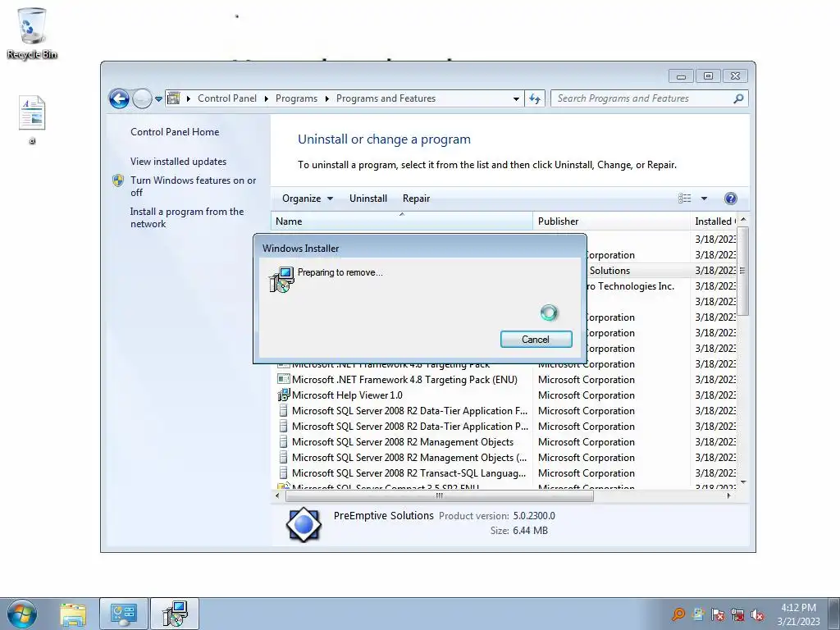Click icon of .NET Framework 4.8 Targeting Pack (ENU)
The height and width of the screenshot is (630, 840).
pyautogui.click(x=283, y=379)
